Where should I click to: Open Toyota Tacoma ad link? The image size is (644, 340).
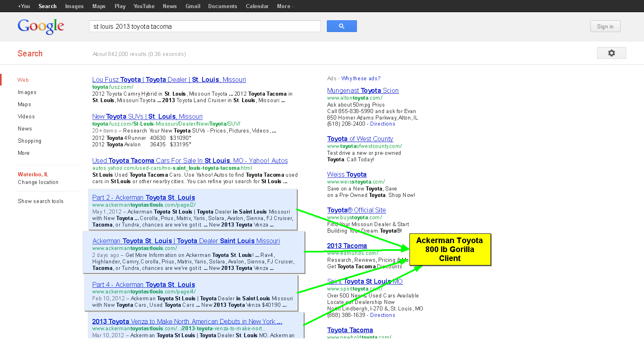pyautogui.click(x=350, y=330)
